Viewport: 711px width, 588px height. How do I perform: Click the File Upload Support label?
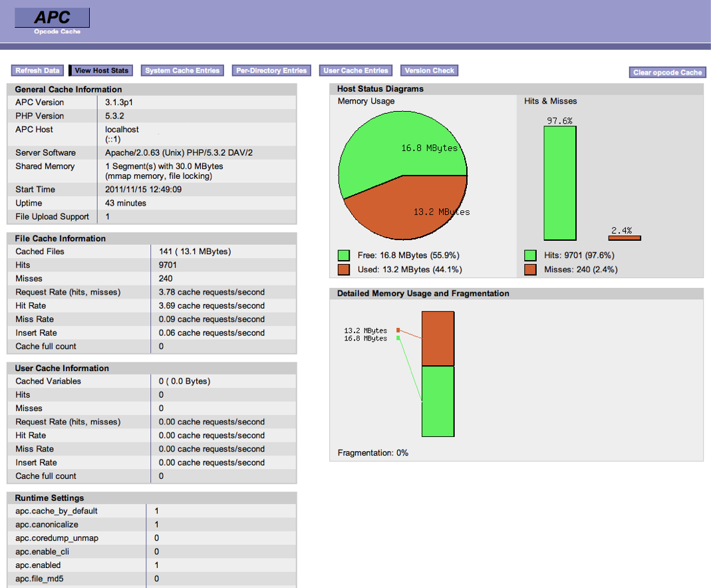point(52,217)
